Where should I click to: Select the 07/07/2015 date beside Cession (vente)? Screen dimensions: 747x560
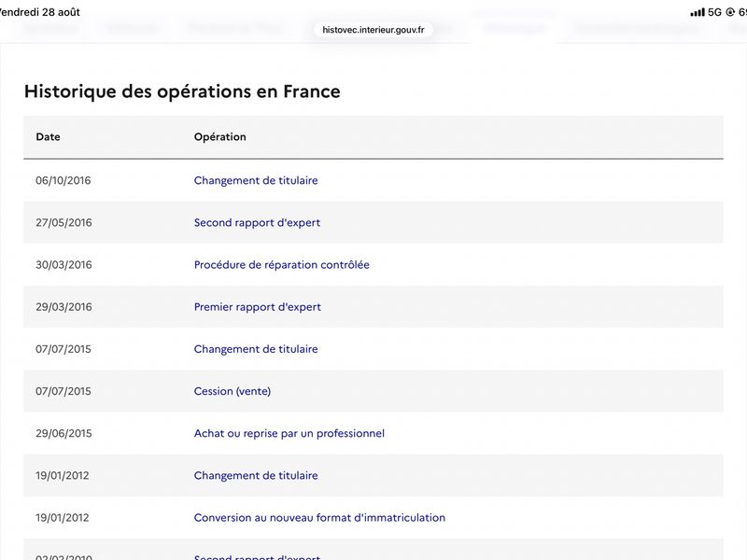pyautogui.click(x=63, y=391)
